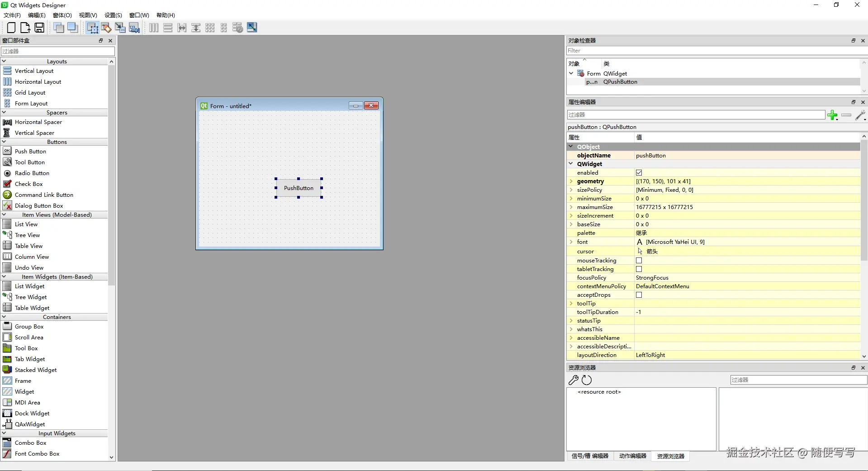Switch to Edit Tab Order mode icon
868x471 pixels.
tap(134, 28)
